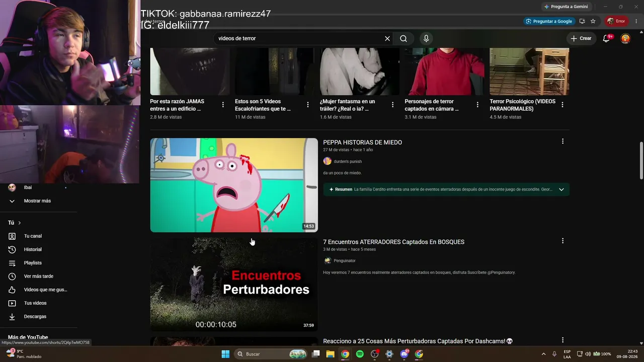Open the YouTube account avatar menu
This screenshot has height=362, width=644.
click(625, 38)
